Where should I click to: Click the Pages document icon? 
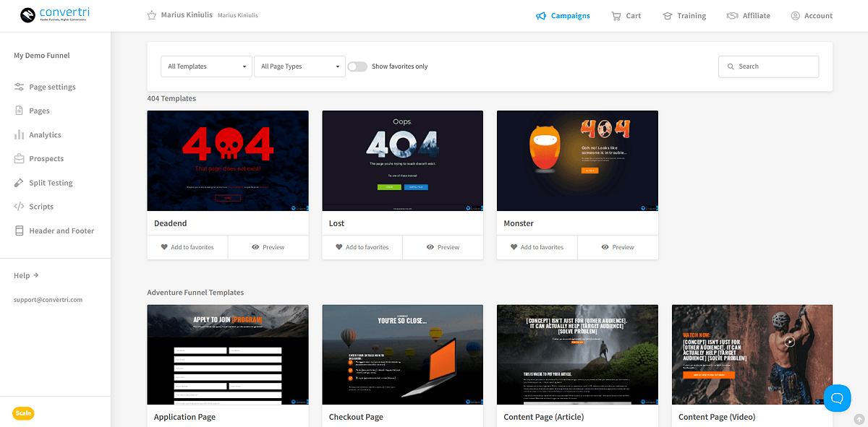point(19,111)
